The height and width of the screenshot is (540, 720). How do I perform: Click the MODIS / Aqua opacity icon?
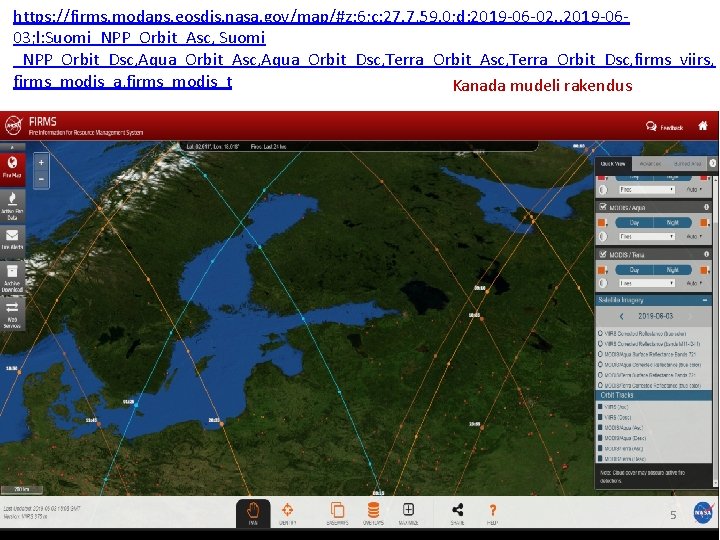603,236
